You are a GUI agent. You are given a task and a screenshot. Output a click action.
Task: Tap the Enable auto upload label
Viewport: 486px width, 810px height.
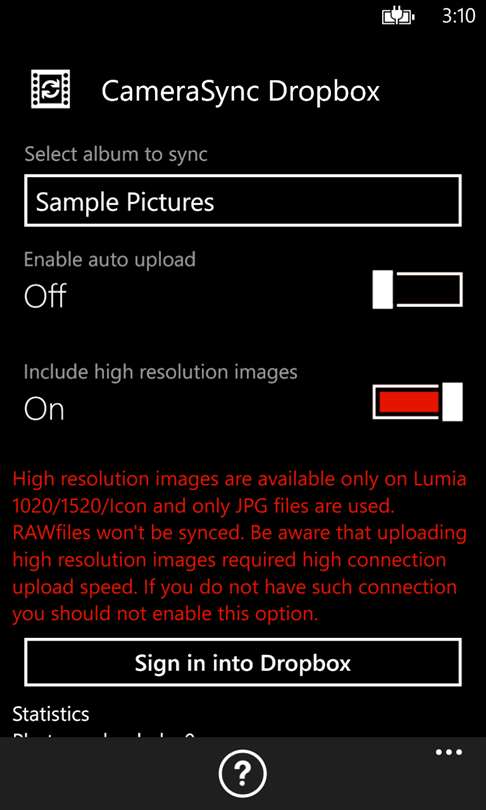(110, 259)
